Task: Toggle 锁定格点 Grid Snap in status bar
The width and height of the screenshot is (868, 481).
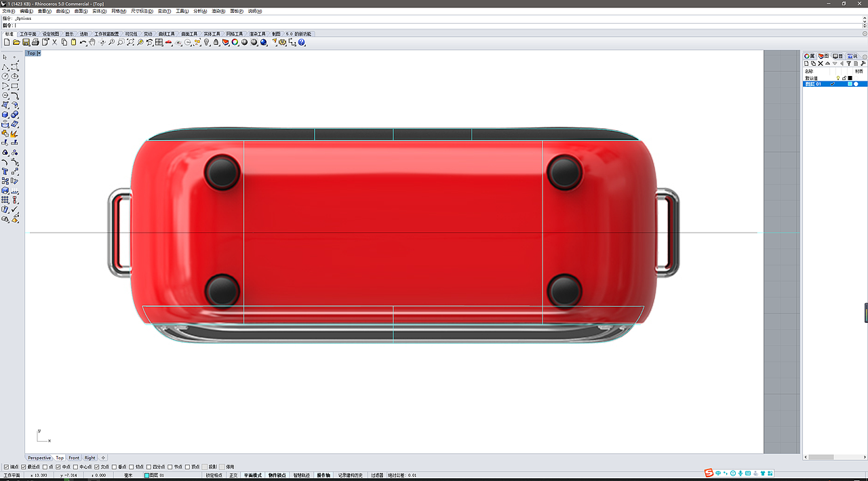Action: pyautogui.click(x=214, y=476)
